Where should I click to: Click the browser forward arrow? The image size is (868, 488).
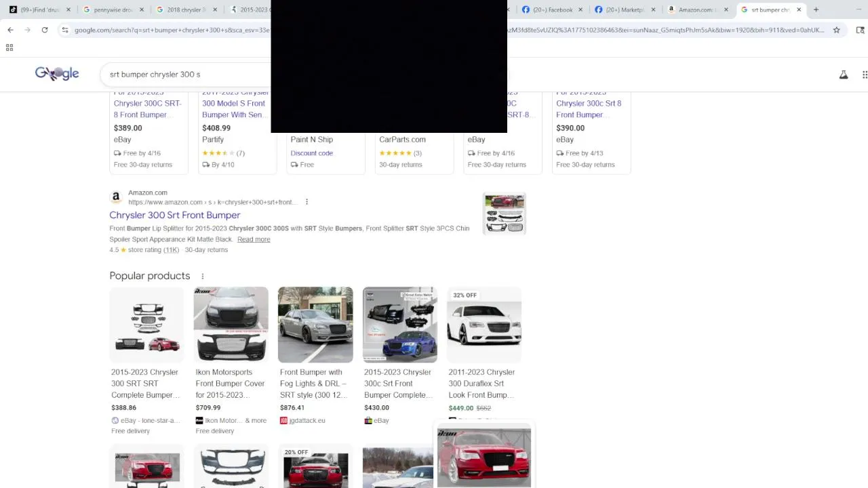pos(27,30)
